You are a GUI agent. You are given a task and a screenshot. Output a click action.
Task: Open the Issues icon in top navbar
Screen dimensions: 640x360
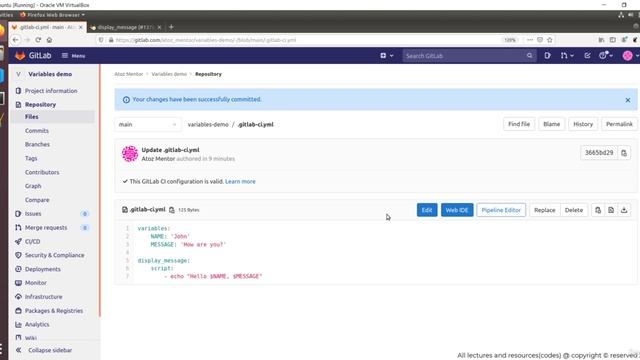pyautogui.click(x=547, y=56)
